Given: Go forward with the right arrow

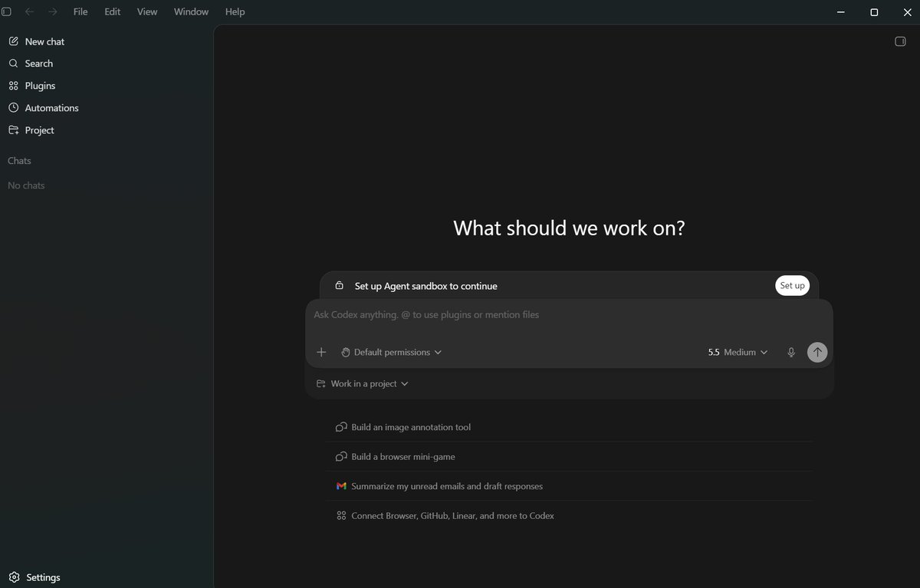Looking at the screenshot, I should [52, 11].
